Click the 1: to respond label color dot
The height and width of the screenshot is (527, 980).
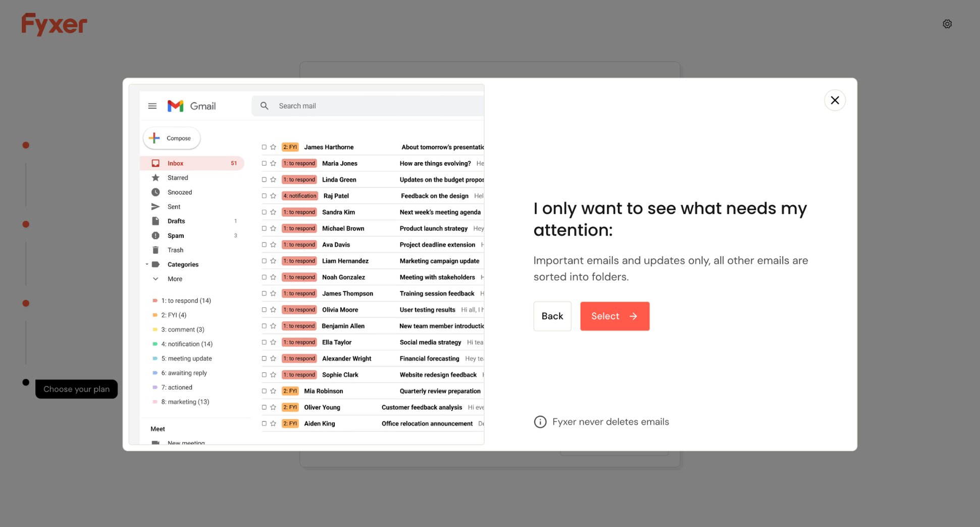pyautogui.click(x=154, y=300)
